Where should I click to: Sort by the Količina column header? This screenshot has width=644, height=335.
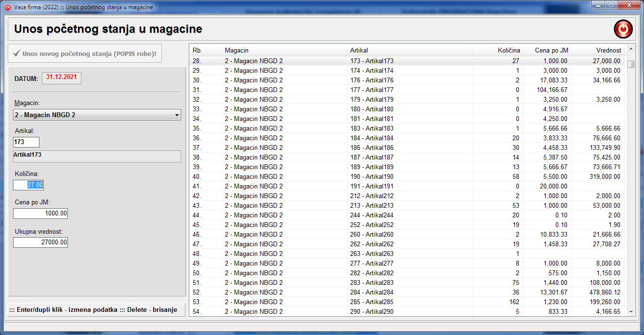coord(498,50)
